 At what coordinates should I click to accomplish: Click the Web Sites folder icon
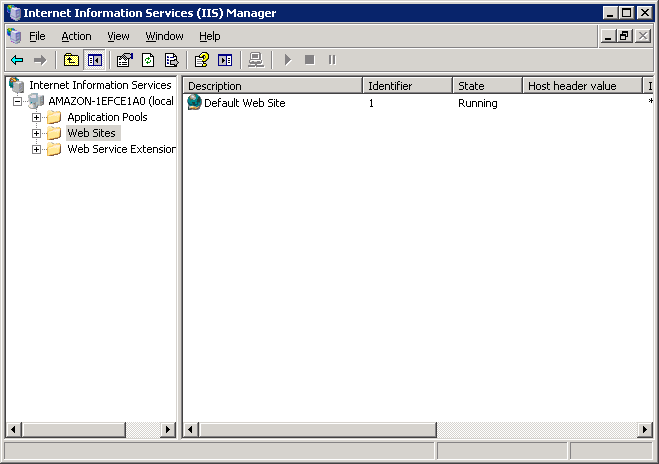click(54, 133)
